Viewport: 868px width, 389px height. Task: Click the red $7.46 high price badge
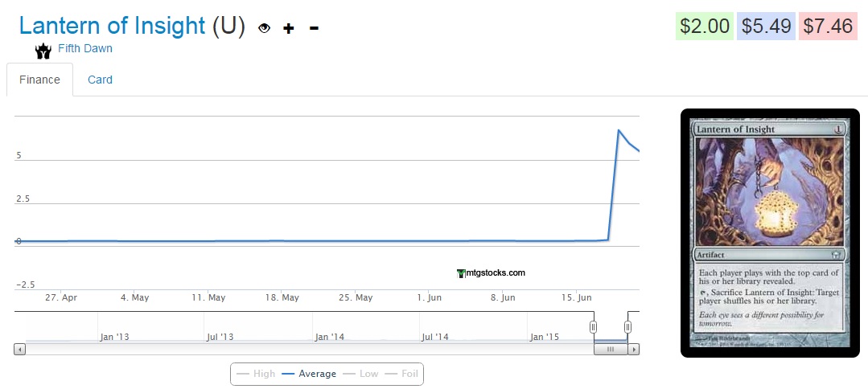828,26
